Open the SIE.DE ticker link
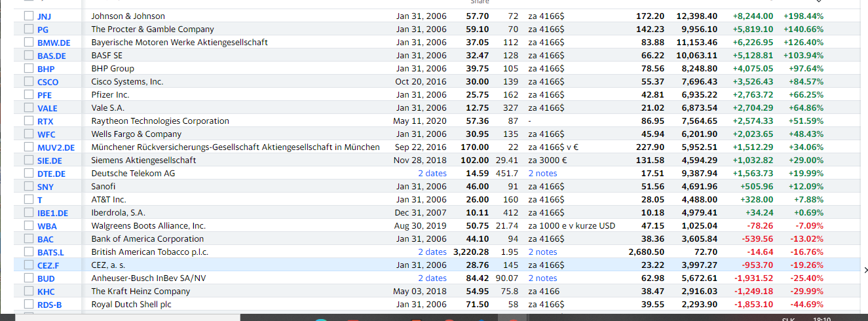This screenshot has height=321, width=868. click(x=50, y=160)
